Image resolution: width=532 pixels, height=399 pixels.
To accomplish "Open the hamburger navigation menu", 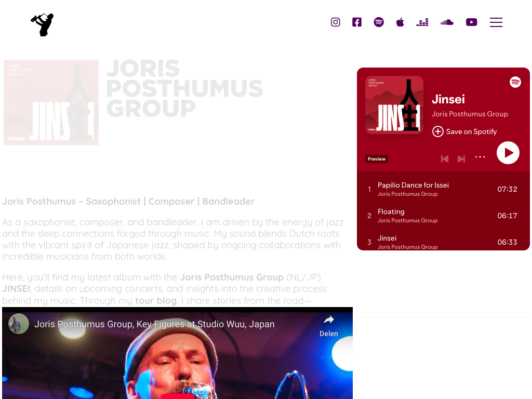I will pyautogui.click(x=496, y=22).
